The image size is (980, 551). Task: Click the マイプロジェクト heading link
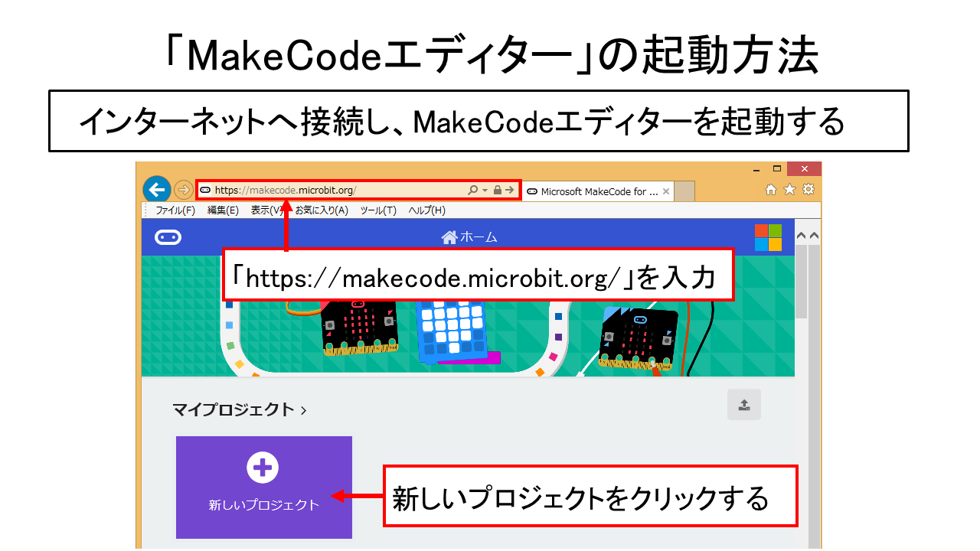tap(240, 409)
